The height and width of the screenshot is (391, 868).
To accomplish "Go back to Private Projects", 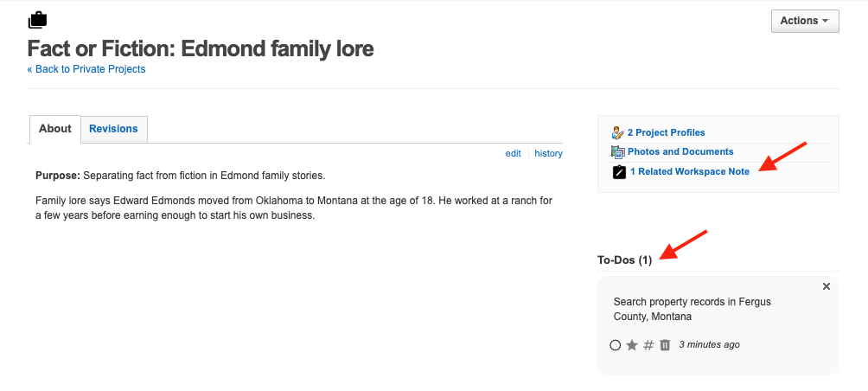I will (86, 69).
